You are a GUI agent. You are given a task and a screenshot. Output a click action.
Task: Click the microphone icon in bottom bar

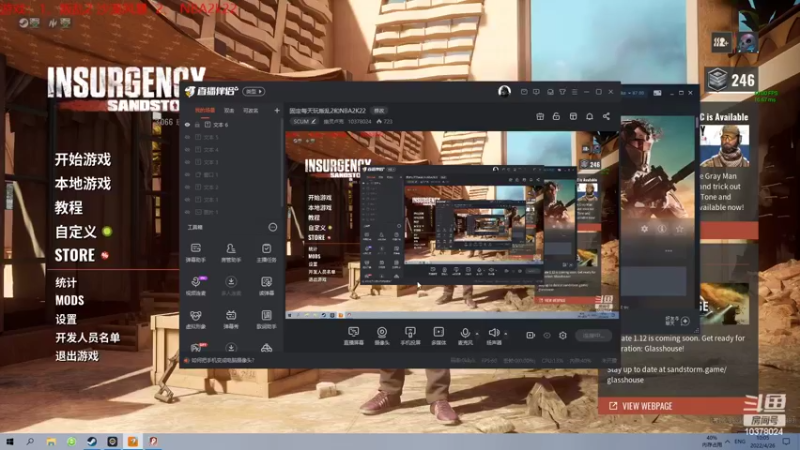pos(465,334)
